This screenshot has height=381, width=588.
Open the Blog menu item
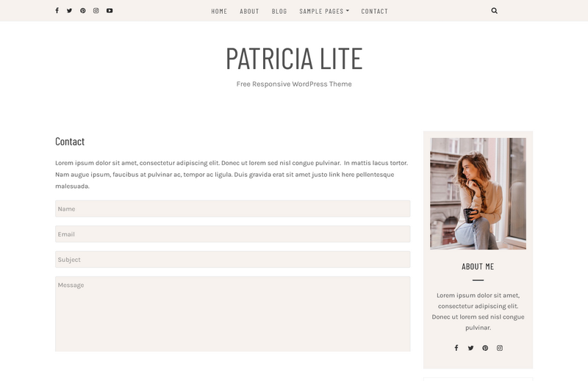[x=279, y=11]
